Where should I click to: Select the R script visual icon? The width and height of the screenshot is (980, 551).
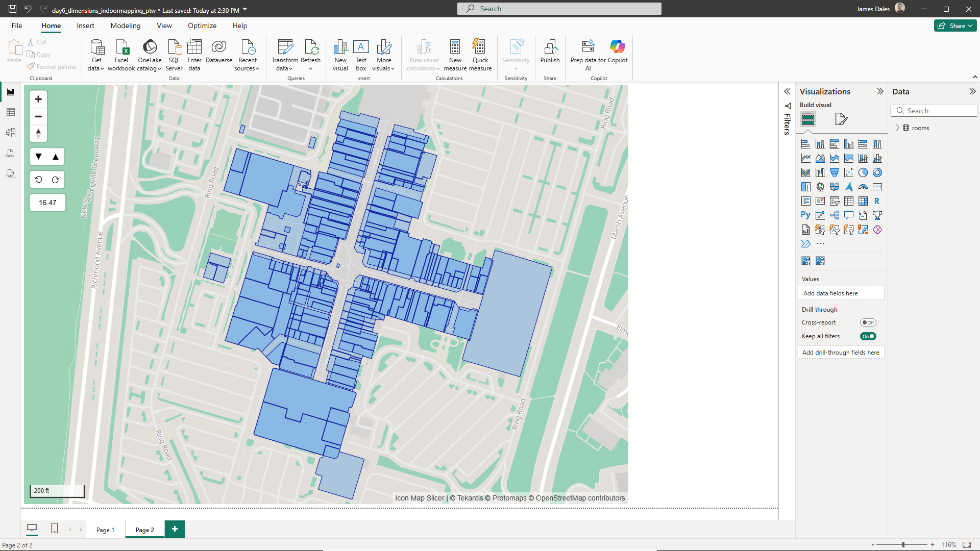[877, 201]
